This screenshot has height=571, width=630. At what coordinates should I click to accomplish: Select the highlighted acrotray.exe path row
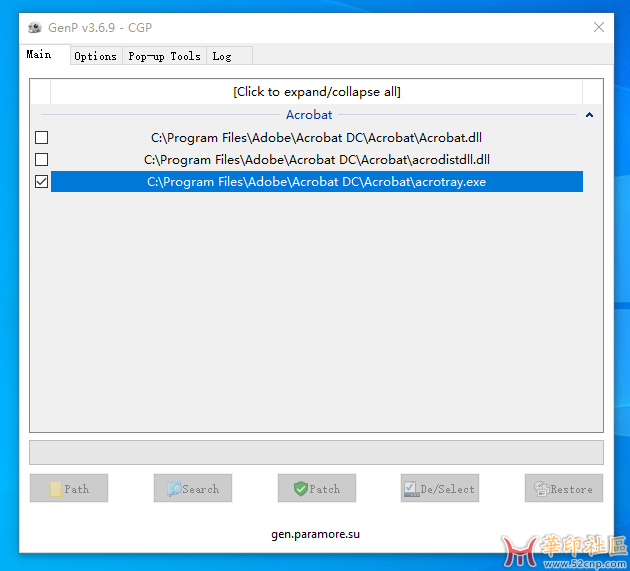click(317, 182)
